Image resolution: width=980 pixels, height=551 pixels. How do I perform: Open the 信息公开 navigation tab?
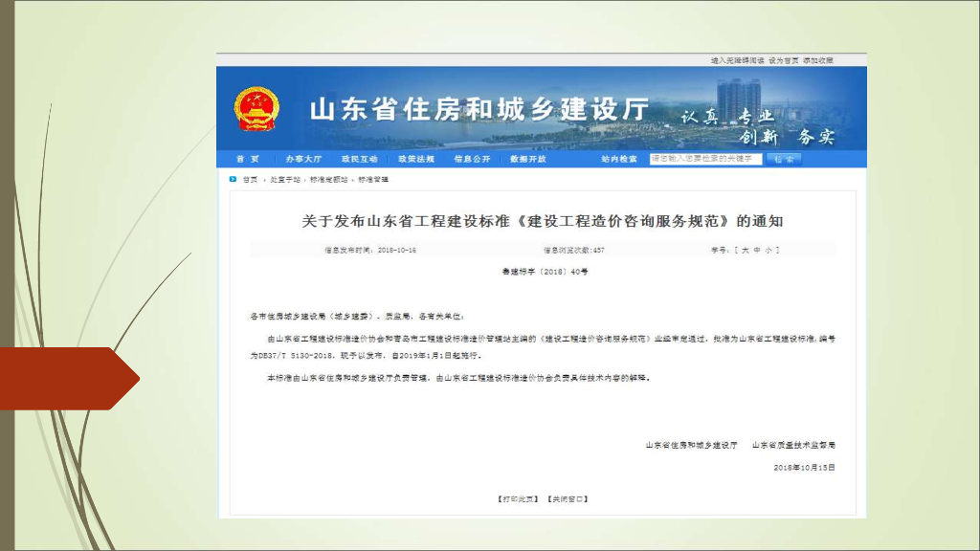click(472, 160)
